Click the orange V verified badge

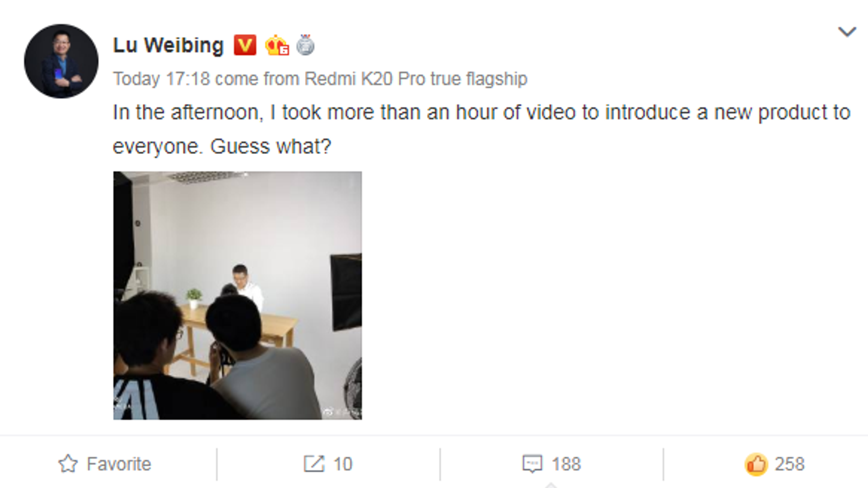click(245, 45)
